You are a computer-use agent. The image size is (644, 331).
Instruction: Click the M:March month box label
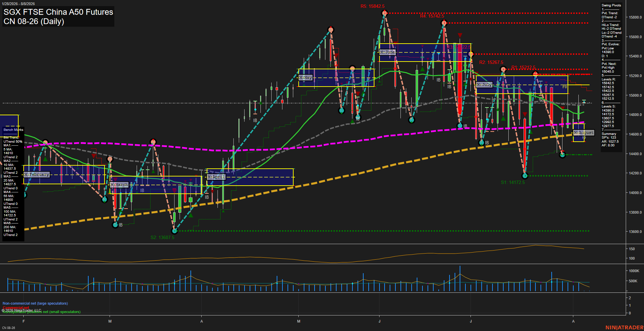point(119,185)
